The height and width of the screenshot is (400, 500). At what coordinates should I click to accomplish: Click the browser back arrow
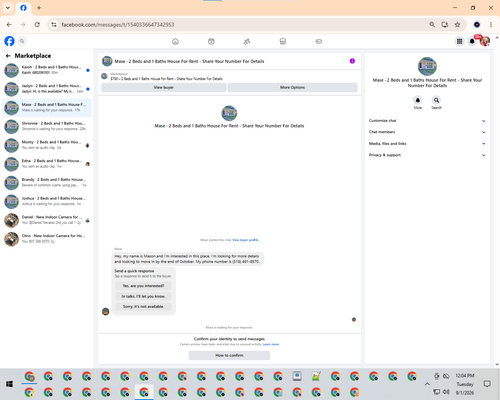click(x=9, y=25)
